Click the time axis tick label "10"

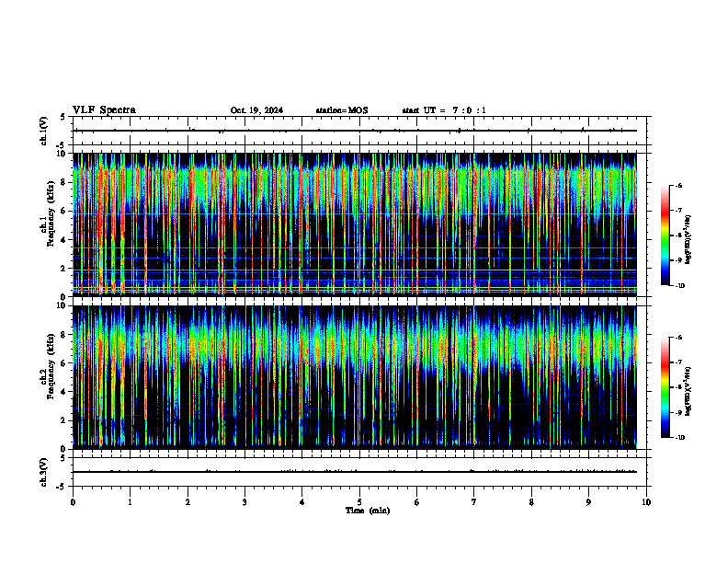(646, 502)
